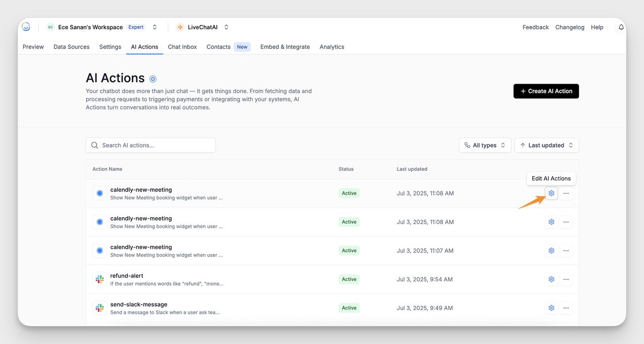Viewport: 644px width, 344px height.
Task: Click the Jul 3, 2025, 9:54 AM timestamp
Action: [x=425, y=280]
